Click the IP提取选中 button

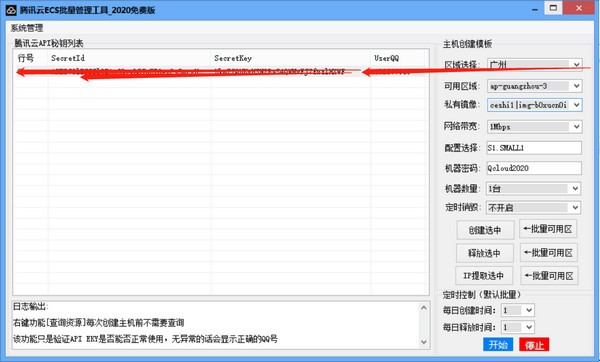(x=484, y=276)
